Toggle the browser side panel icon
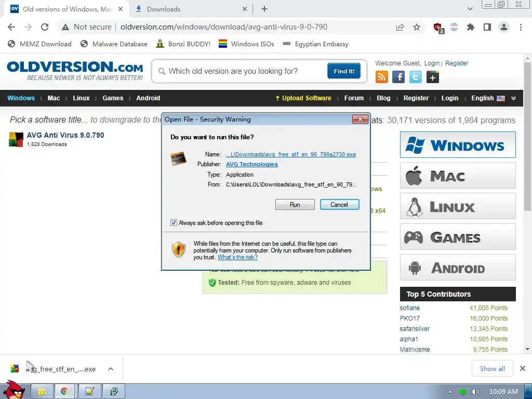Image resolution: width=532 pixels, height=399 pixels. click(487, 27)
